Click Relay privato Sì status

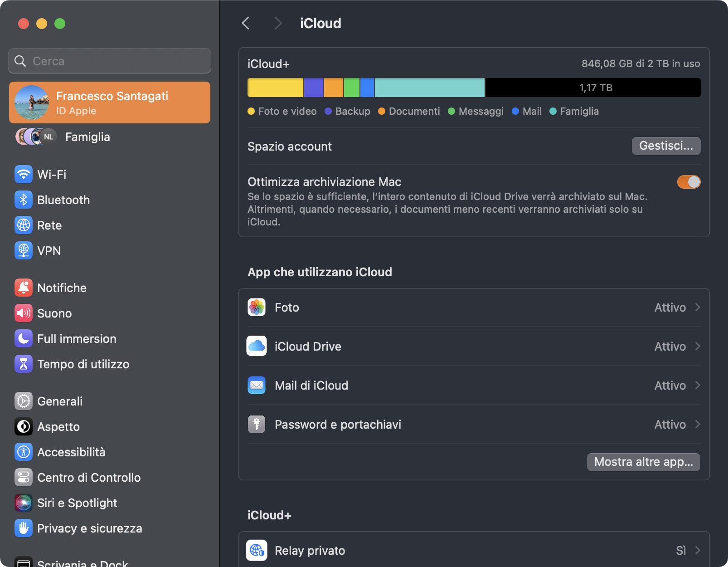click(x=681, y=550)
